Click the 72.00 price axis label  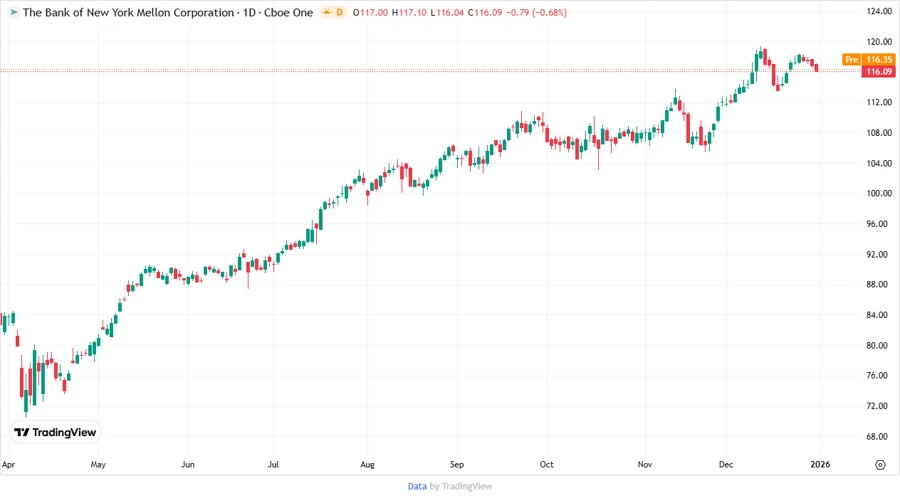[879, 406]
